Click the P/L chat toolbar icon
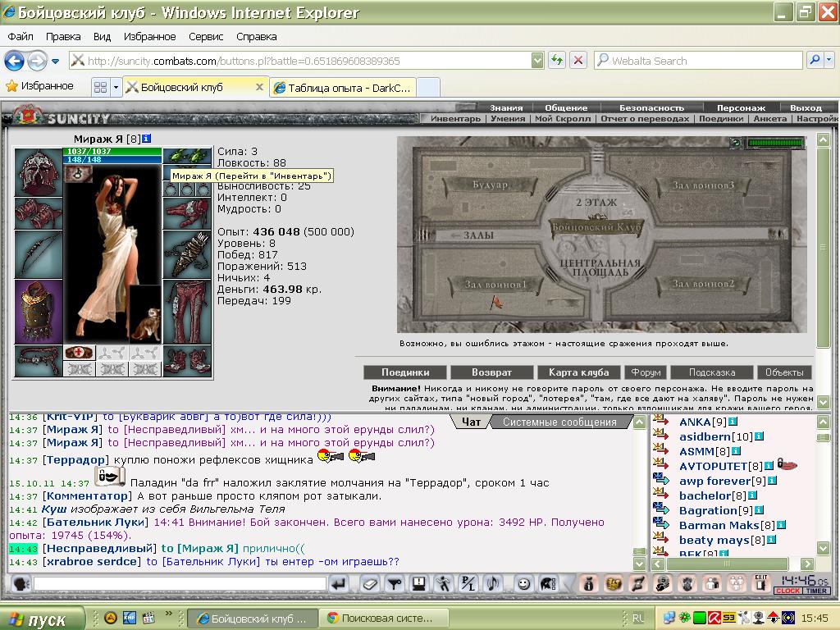The height and width of the screenshot is (630, 840). tap(468, 583)
